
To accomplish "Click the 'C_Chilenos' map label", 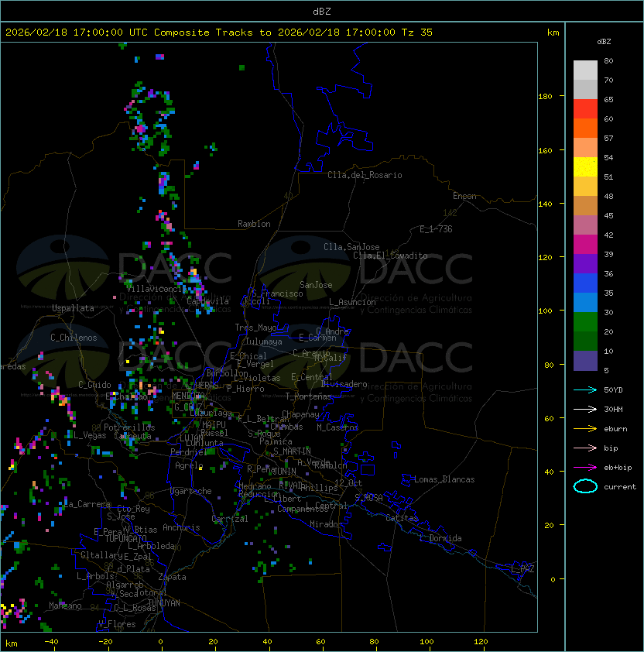I will tap(74, 338).
